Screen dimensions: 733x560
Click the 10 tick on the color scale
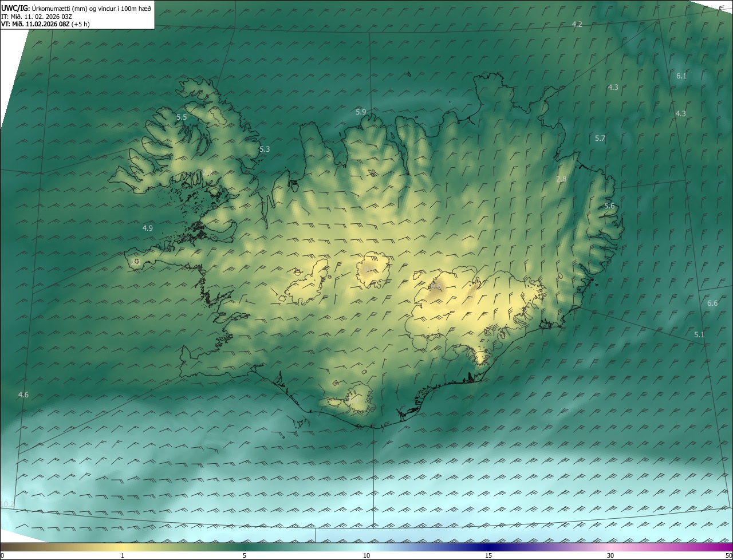pos(366,555)
